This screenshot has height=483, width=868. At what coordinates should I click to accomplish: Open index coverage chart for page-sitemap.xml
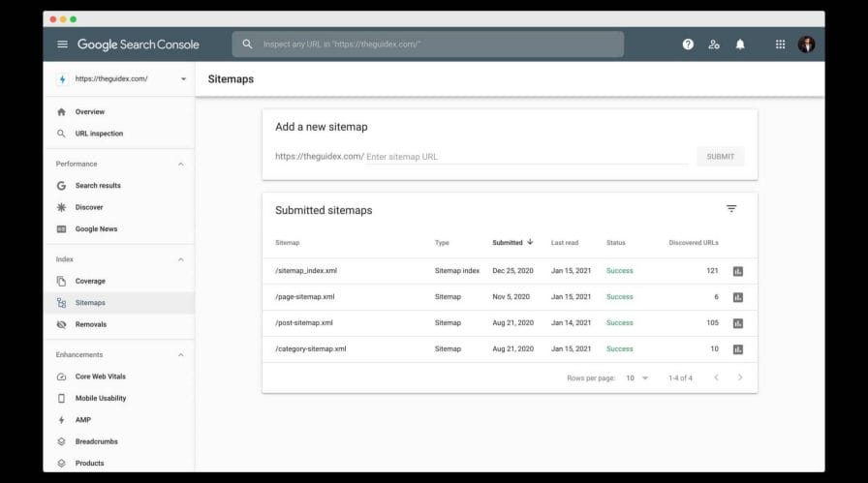[x=738, y=297]
